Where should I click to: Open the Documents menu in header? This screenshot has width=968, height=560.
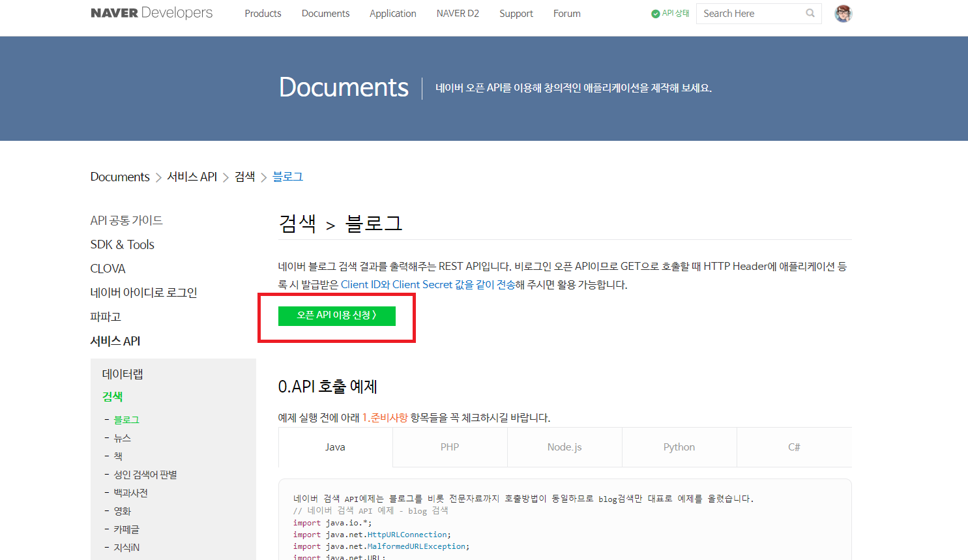point(325,13)
